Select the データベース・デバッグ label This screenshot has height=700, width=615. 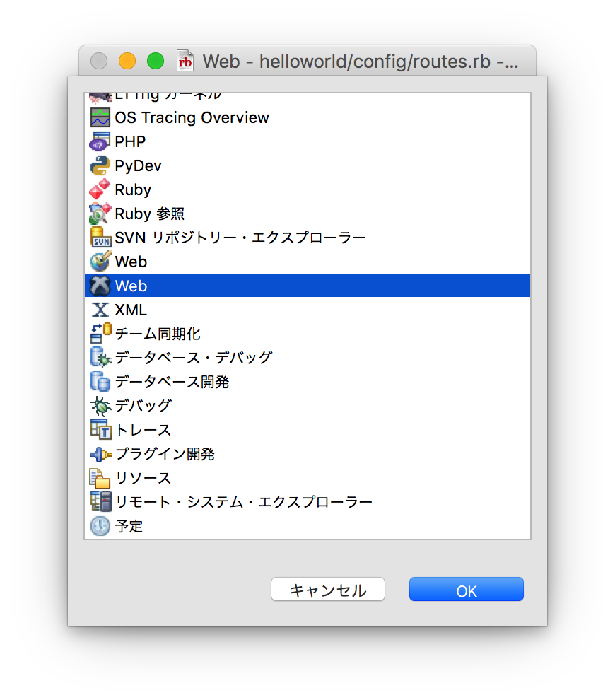tap(194, 358)
